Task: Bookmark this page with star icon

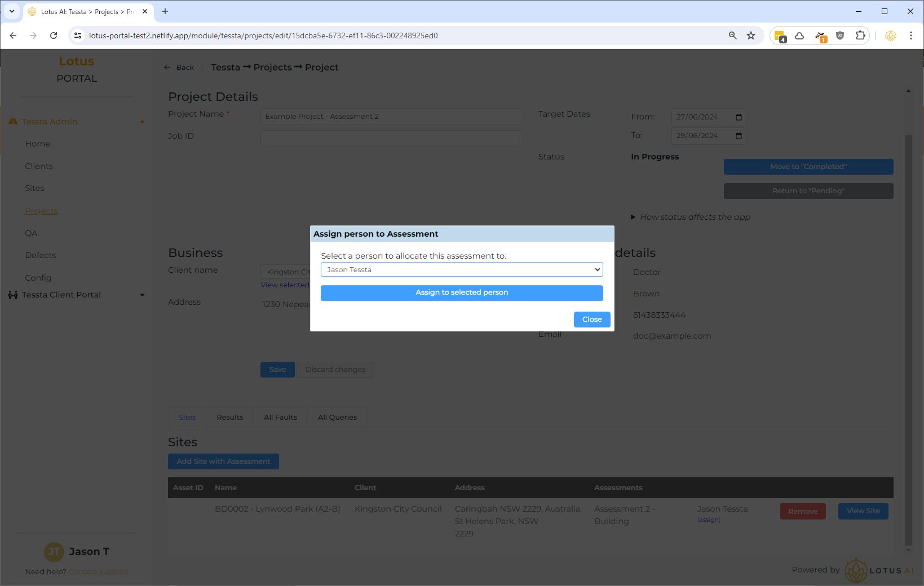Action: tap(751, 35)
